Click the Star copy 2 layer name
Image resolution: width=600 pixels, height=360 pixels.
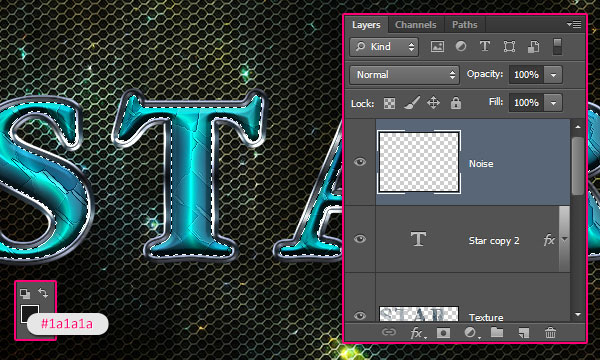coord(494,241)
